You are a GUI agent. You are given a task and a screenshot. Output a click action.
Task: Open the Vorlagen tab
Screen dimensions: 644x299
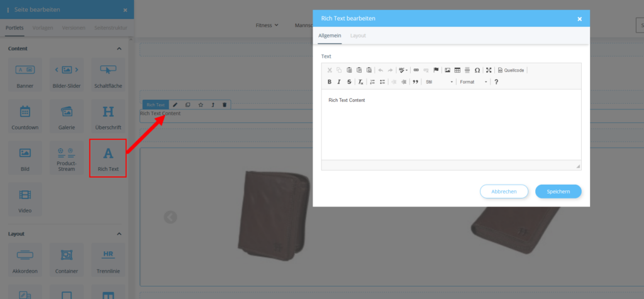43,28
